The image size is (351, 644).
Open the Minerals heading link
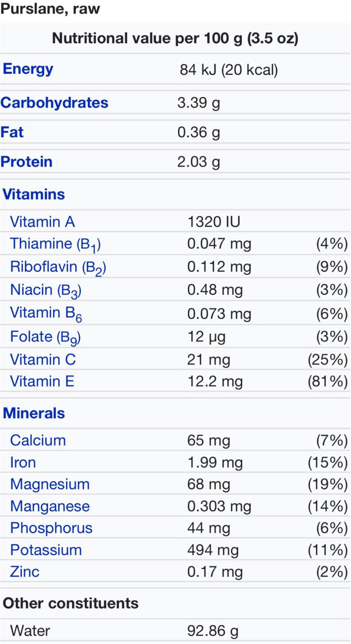click(34, 413)
